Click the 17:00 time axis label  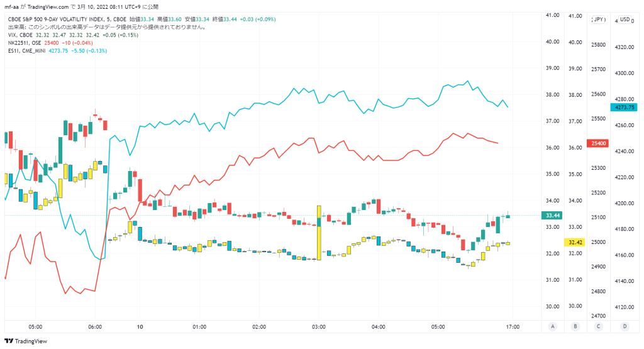[513, 327]
